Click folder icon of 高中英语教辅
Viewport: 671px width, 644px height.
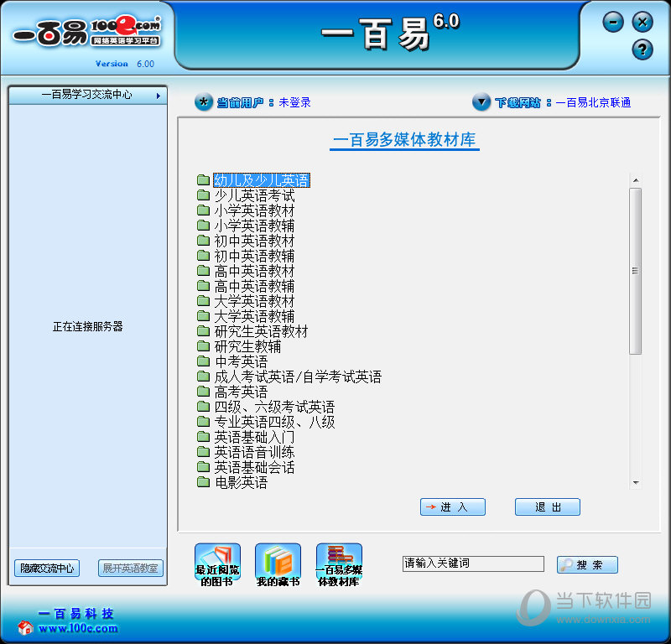[203, 285]
